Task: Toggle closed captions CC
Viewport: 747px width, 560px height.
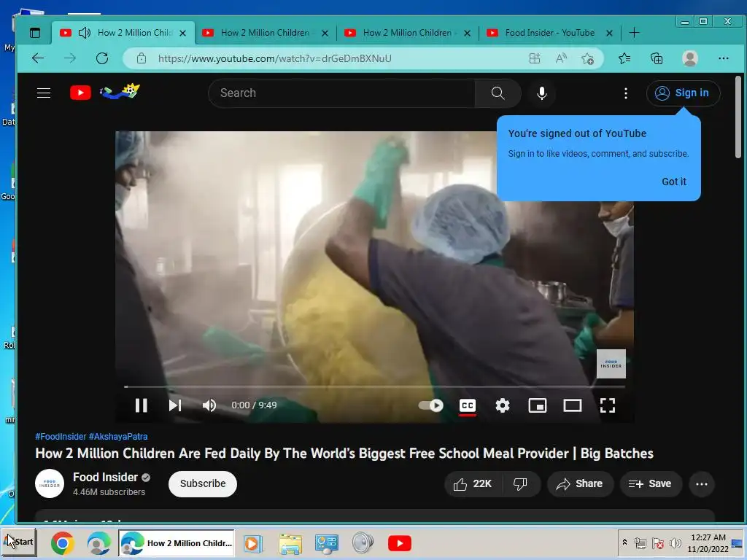Action: pos(468,405)
